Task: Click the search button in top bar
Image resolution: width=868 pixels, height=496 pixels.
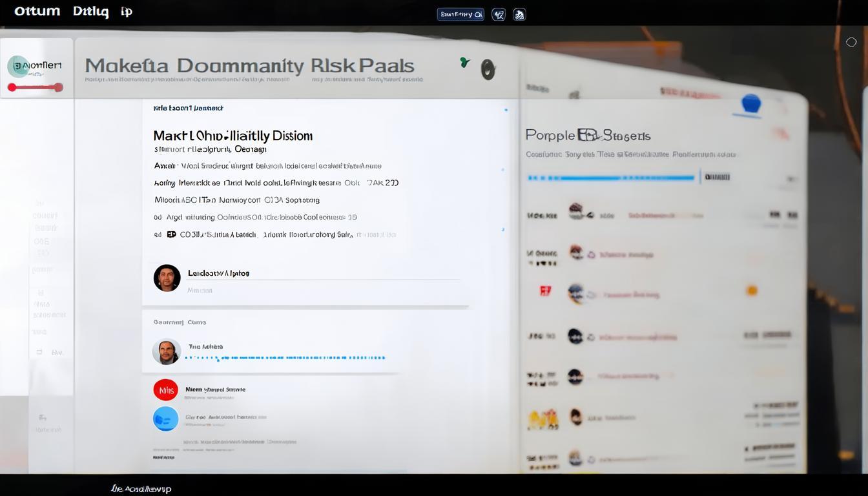Action: pos(460,14)
